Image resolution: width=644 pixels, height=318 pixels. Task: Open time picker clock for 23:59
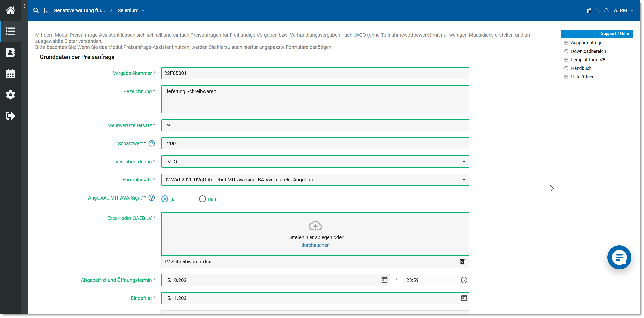point(464,280)
